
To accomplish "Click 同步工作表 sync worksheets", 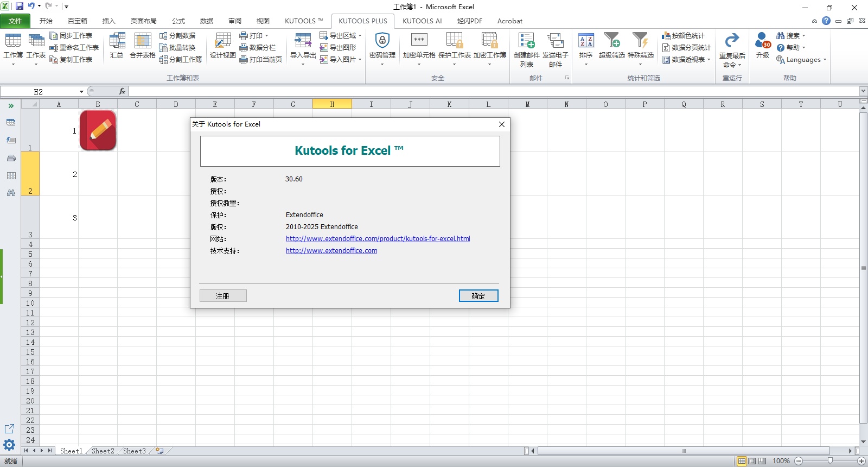I will [71, 36].
